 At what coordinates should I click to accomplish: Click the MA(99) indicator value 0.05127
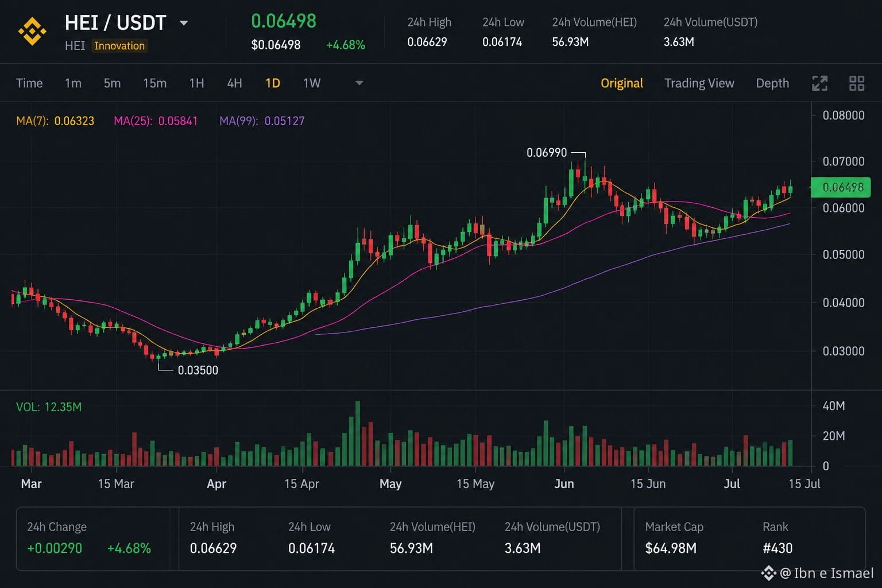click(284, 121)
